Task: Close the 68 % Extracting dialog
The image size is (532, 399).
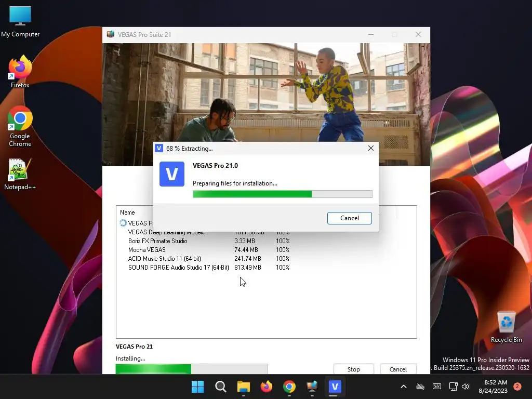Action: (371, 148)
